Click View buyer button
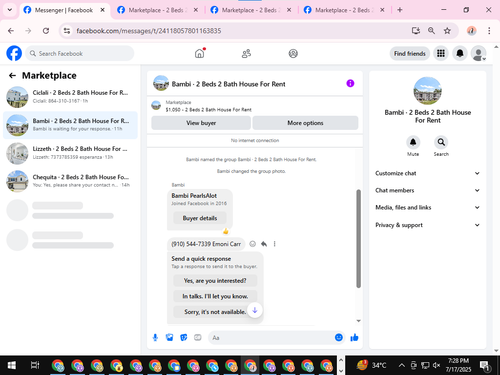The image size is (500, 375). (x=201, y=123)
